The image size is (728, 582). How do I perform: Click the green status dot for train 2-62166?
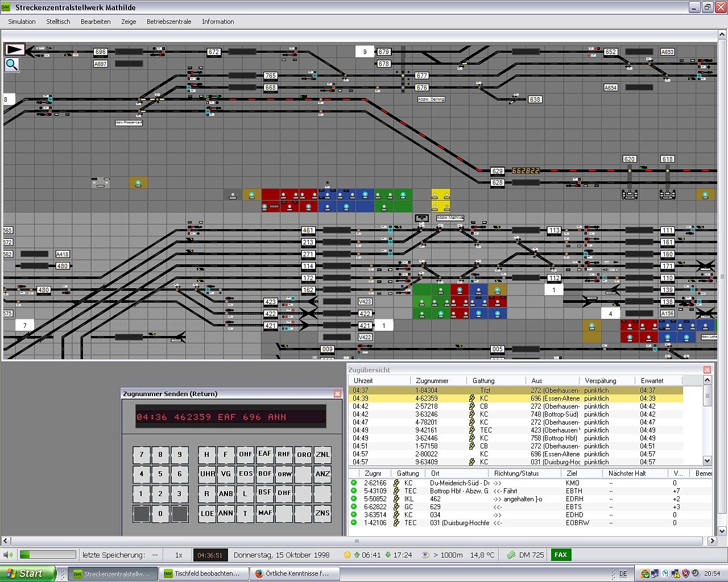point(354,483)
